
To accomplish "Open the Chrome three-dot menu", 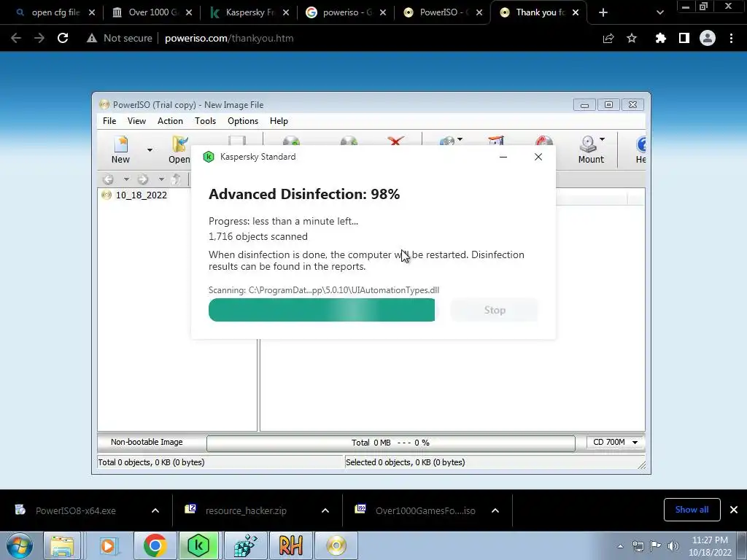I will 731,38.
